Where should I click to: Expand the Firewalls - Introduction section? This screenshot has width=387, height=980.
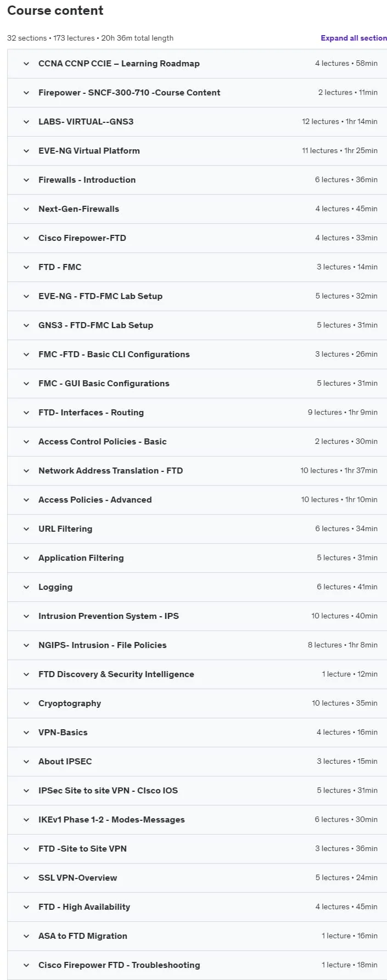[x=197, y=180]
